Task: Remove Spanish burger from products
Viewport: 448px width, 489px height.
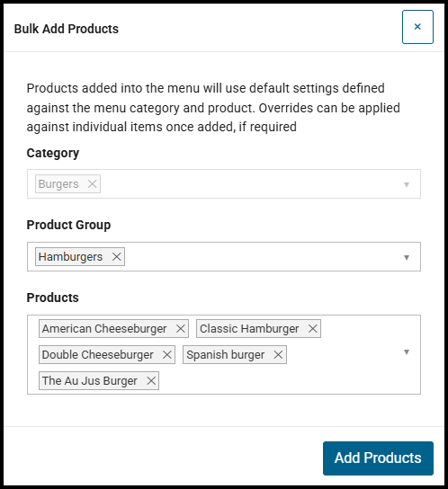Action: (x=278, y=354)
